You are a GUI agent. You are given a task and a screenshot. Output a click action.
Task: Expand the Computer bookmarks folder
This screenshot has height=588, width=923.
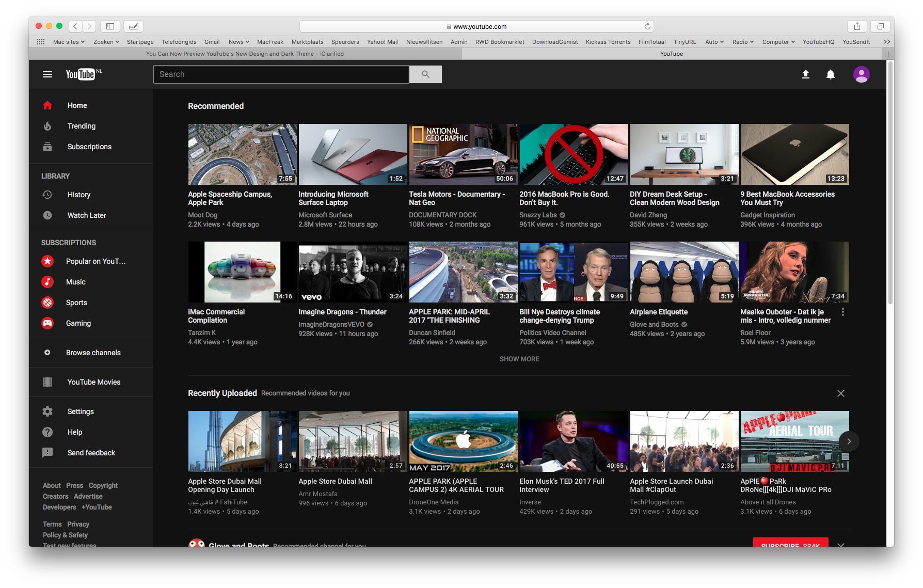[x=778, y=42]
